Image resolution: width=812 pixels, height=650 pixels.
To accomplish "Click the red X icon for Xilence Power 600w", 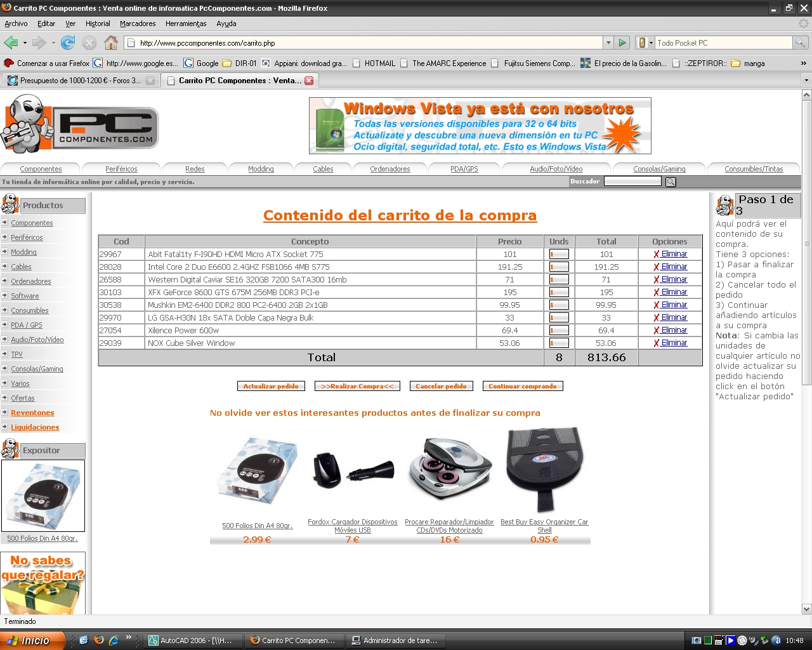I will click(657, 331).
